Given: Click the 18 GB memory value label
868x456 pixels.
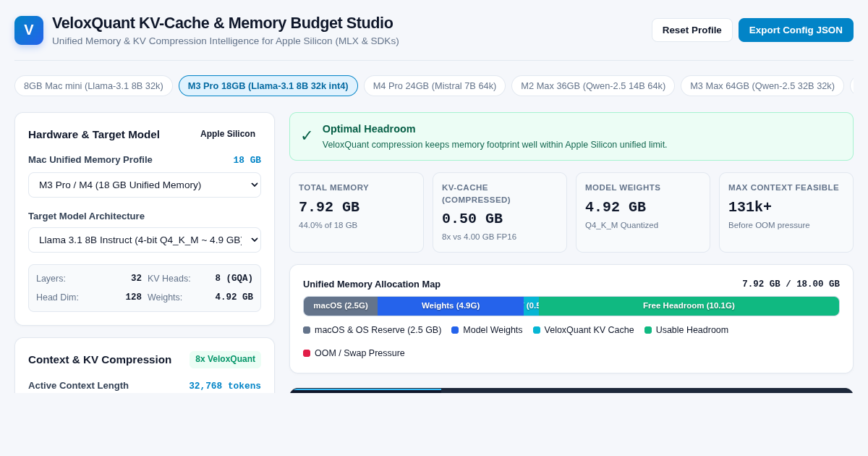Looking at the screenshot, I should pos(247,160).
